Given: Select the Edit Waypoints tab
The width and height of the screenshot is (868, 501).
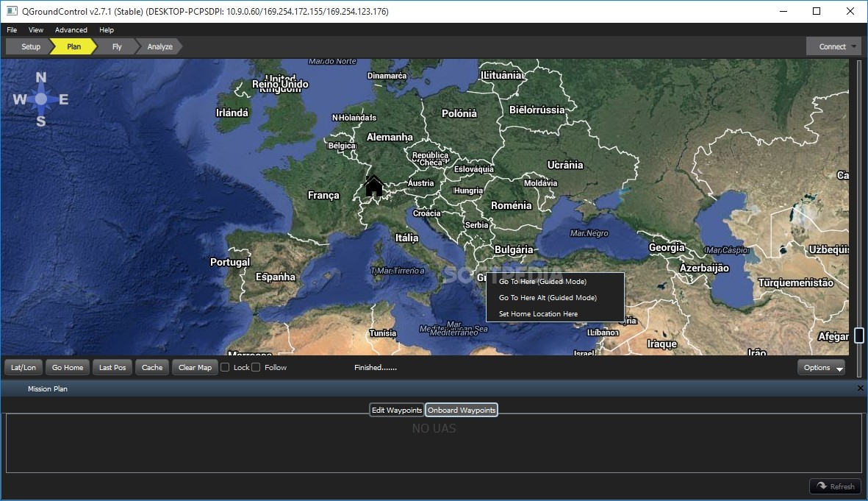Looking at the screenshot, I should pos(397,410).
